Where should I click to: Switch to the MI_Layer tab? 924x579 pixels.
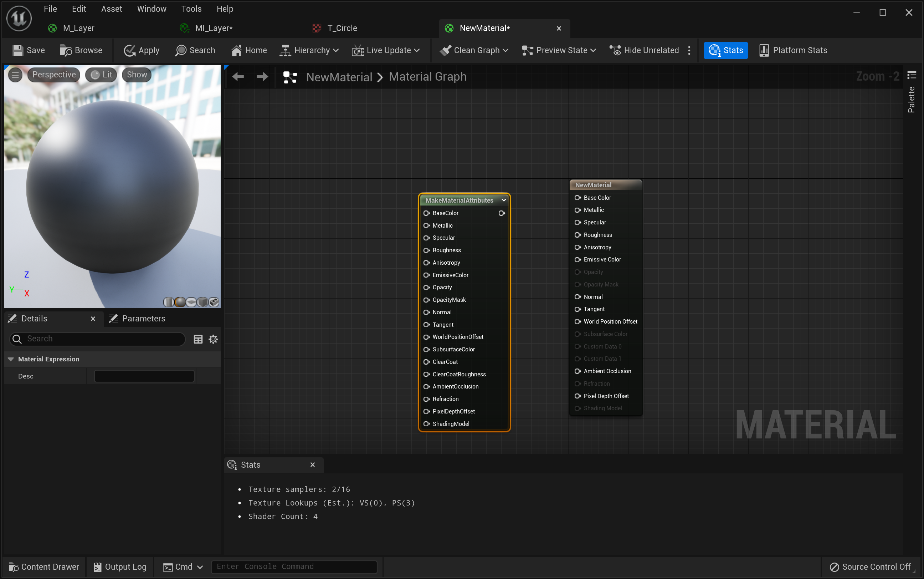[214, 28]
